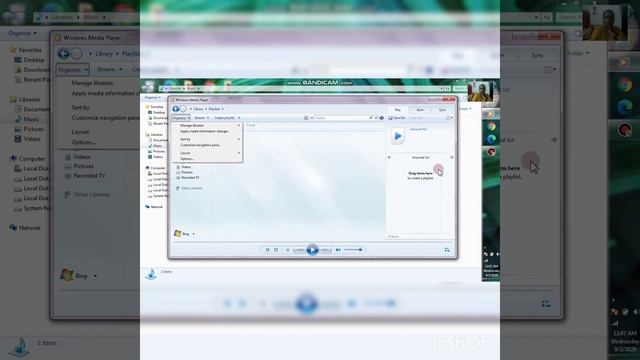Click Create playlist button in sharp Media Player

coord(224,118)
